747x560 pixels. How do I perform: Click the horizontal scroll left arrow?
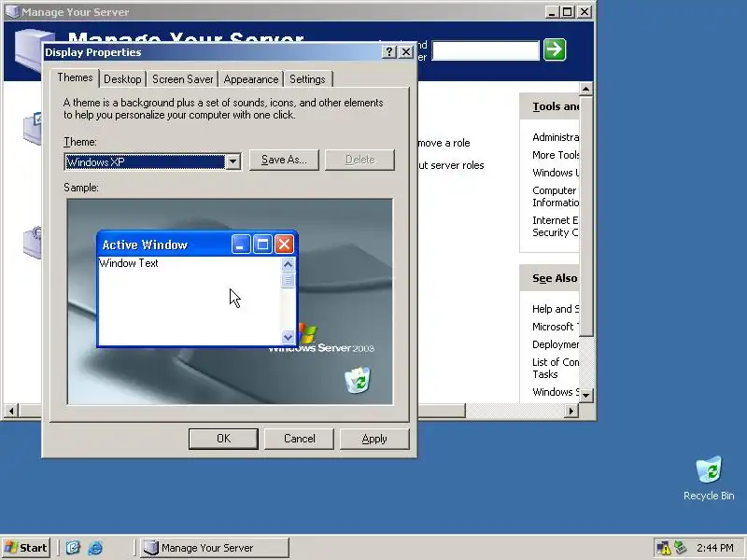pos(11,411)
